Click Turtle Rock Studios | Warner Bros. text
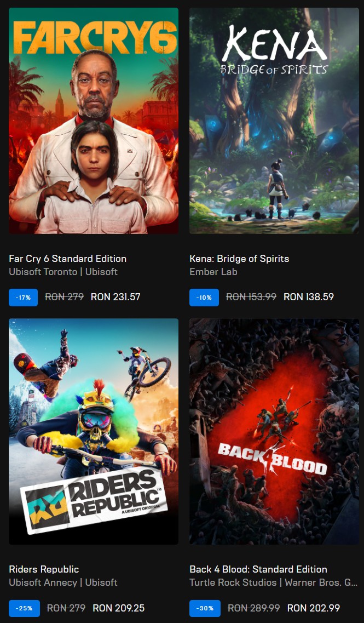The width and height of the screenshot is (364, 623). tap(273, 582)
